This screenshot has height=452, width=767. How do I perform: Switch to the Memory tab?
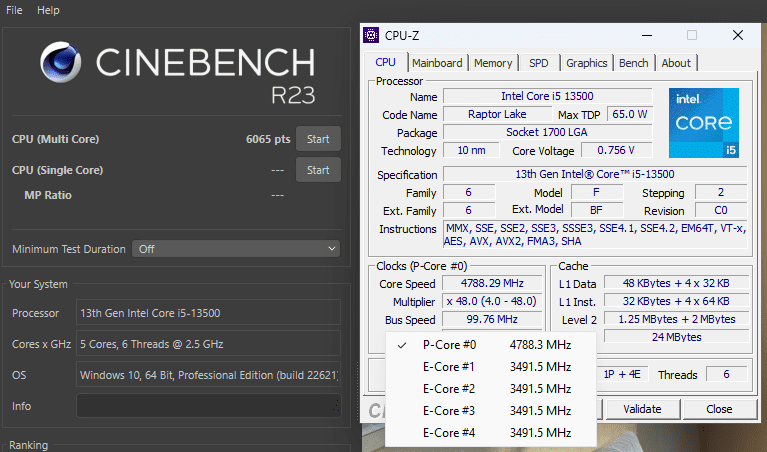(x=493, y=63)
